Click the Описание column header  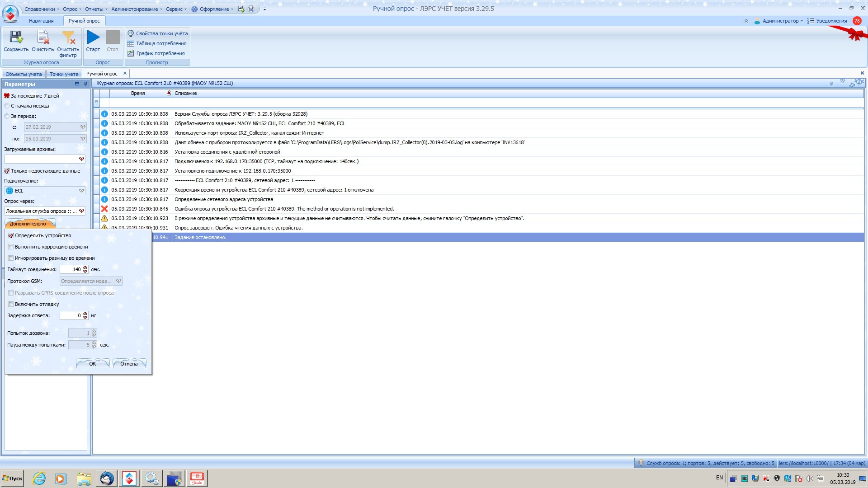pyautogui.click(x=518, y=93)
